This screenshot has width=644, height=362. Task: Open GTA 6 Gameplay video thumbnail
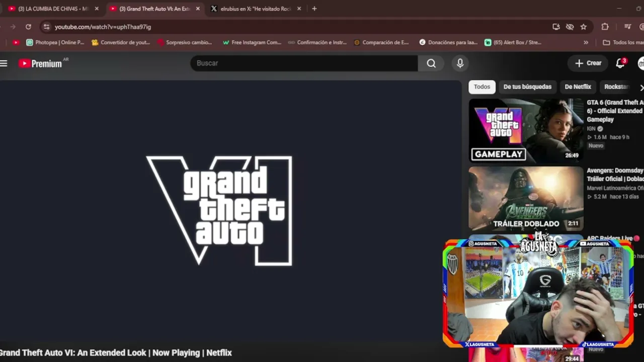[x=526, y=130]
